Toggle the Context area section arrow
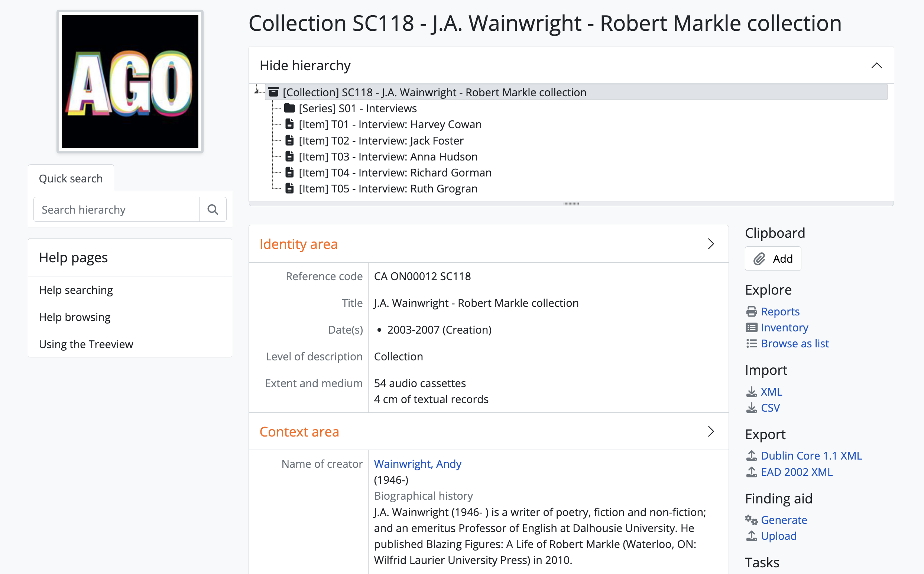Screen dimensions: 924x574 click(x=711, y=432)
